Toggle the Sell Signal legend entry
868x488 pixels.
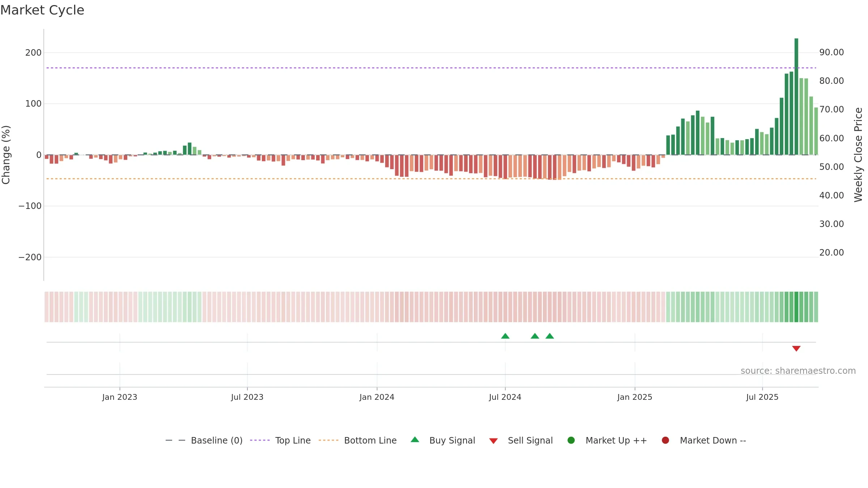coord(521,440)
